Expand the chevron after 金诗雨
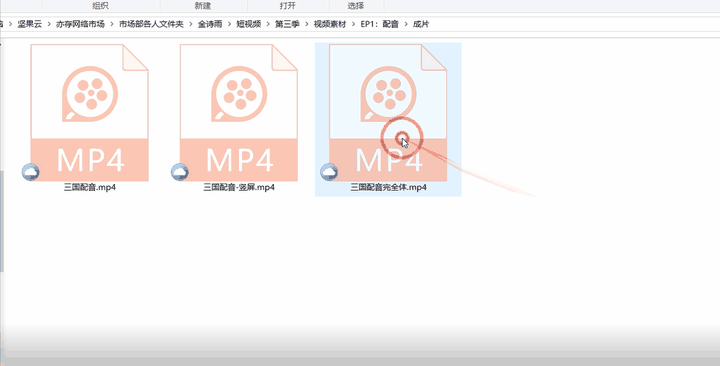The width and height of the screenshot is (720, 366). (229, 24)
